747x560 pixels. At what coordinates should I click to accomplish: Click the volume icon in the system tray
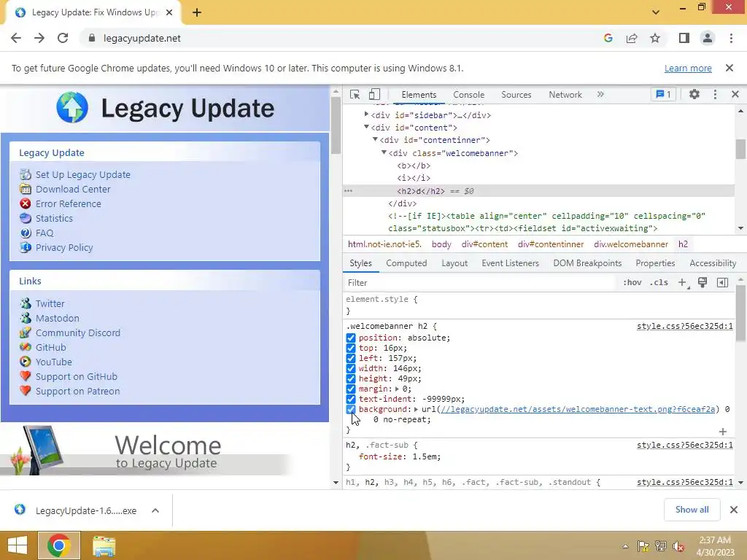coord(678,547)
